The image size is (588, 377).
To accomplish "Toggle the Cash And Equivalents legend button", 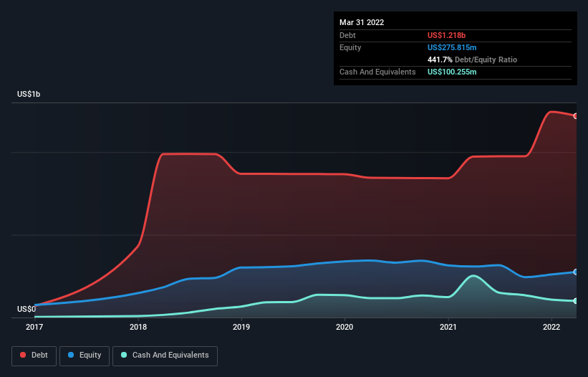I will point(165,355).
